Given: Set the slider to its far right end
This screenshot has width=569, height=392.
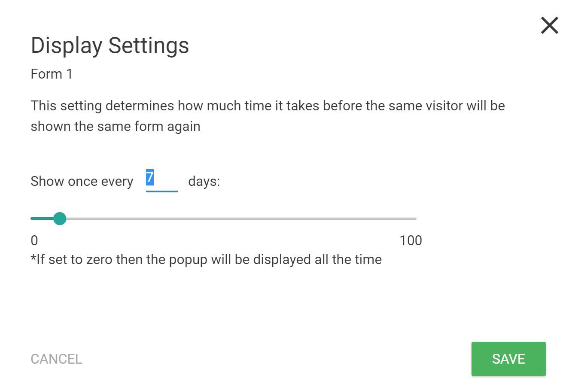Looking at the screenshot, I should click(415, 219).
